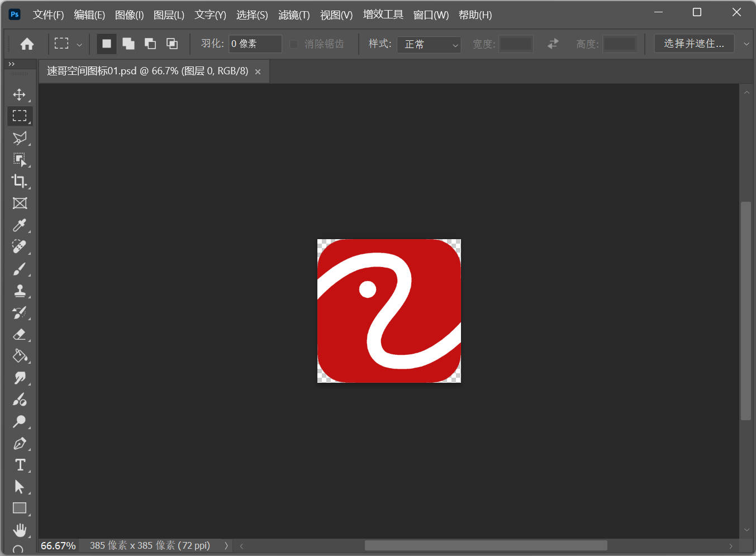Click the 宽度 width input field
Image resolution: width=756 pixels, height=556 pixels.
(x=516, y=44)
